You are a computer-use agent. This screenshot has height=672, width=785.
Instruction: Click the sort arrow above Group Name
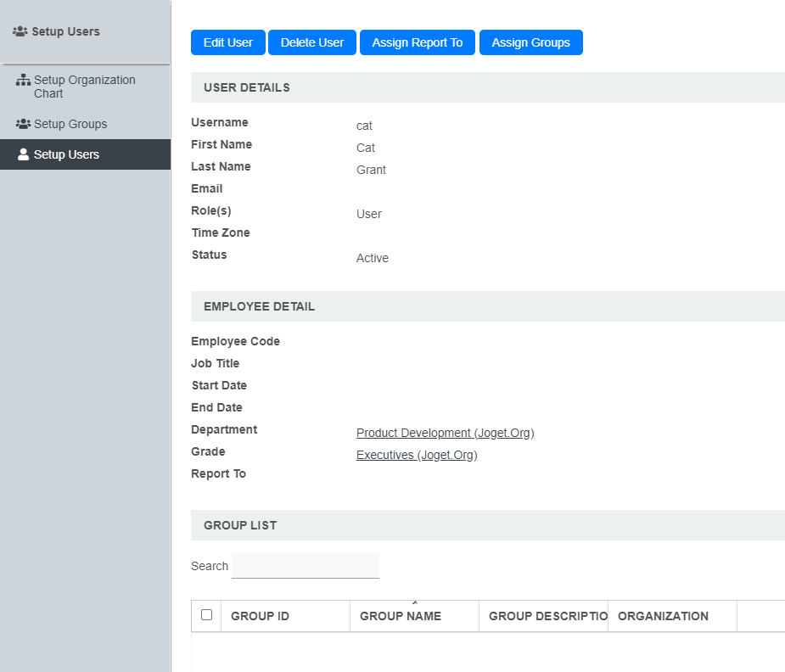414,602
